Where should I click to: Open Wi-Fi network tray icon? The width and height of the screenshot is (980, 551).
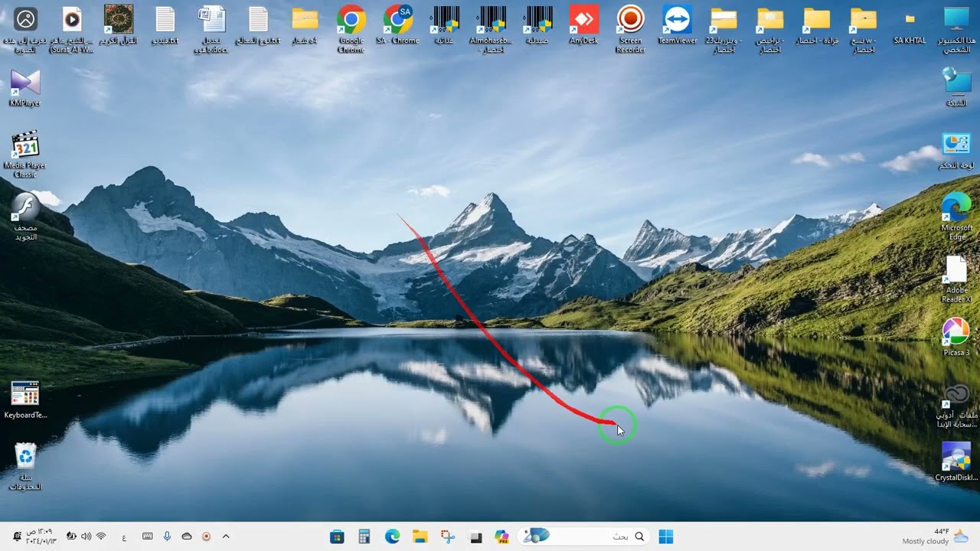tap(101, 536)
